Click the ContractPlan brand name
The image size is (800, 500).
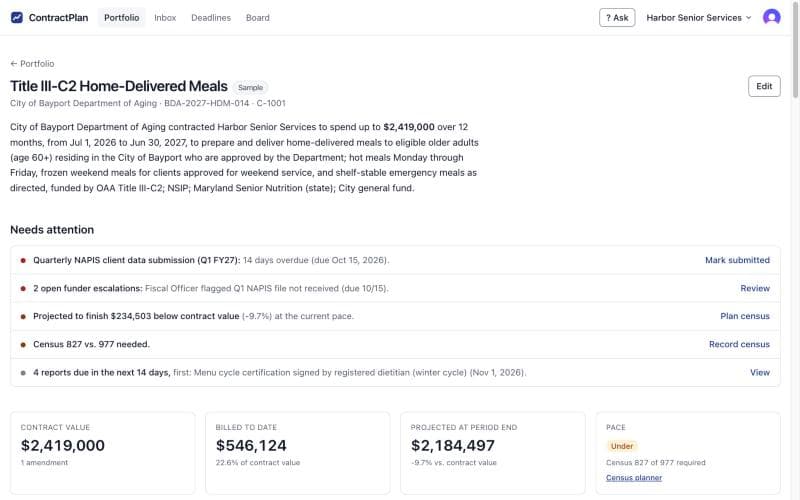[x=58, y=17]
